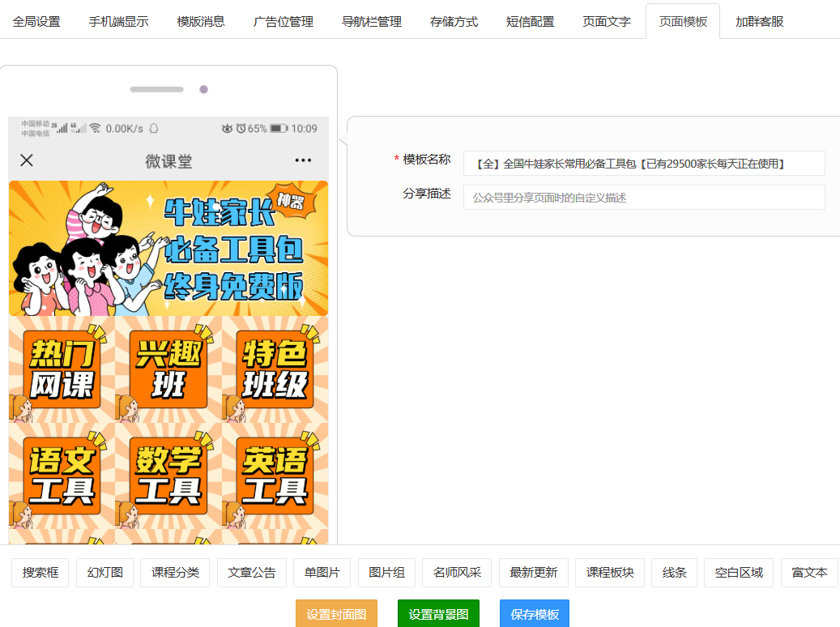Click the 保存模板 button
The width and height of the screenshot is (840, 627).
[x=534, y=613]
